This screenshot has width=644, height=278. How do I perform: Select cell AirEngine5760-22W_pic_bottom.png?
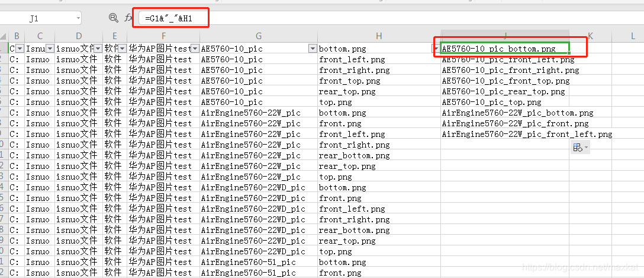click(505, 113)
